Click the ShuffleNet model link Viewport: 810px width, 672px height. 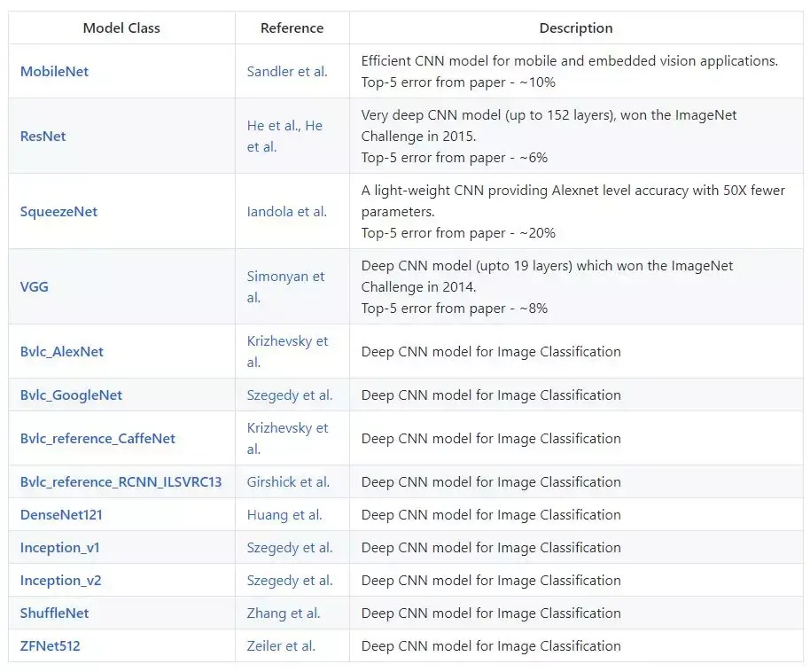54,613
